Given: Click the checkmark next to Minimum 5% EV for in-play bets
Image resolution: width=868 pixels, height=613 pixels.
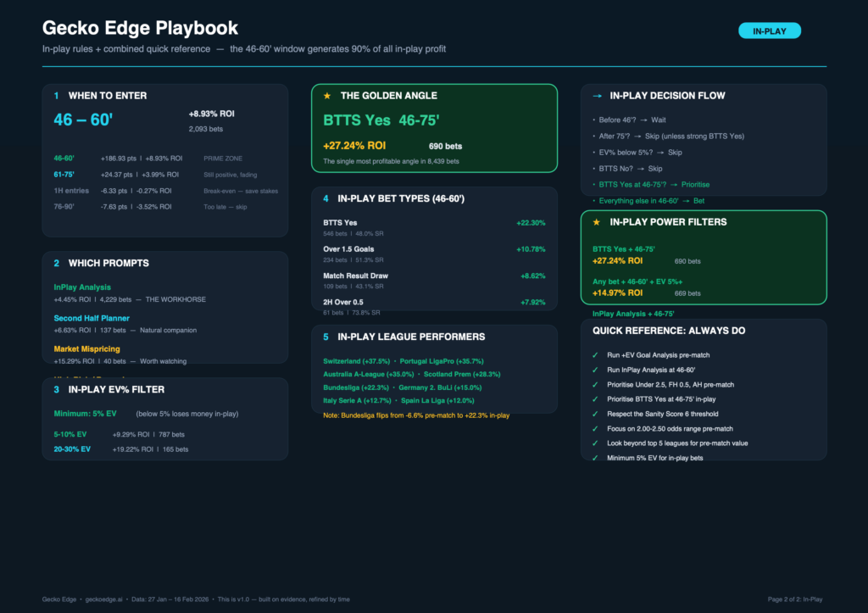Looking at the screenshot, I should 596,458.
